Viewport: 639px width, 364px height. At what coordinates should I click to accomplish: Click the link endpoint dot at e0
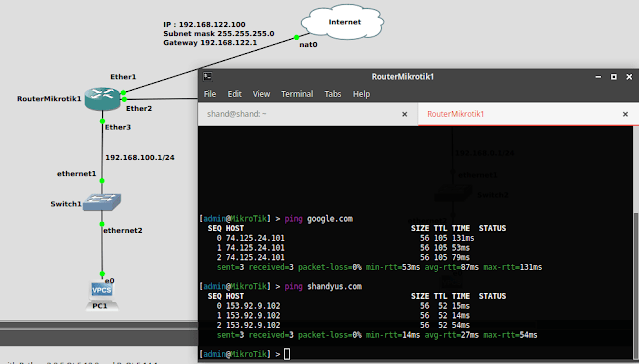(x=102, y=274)
